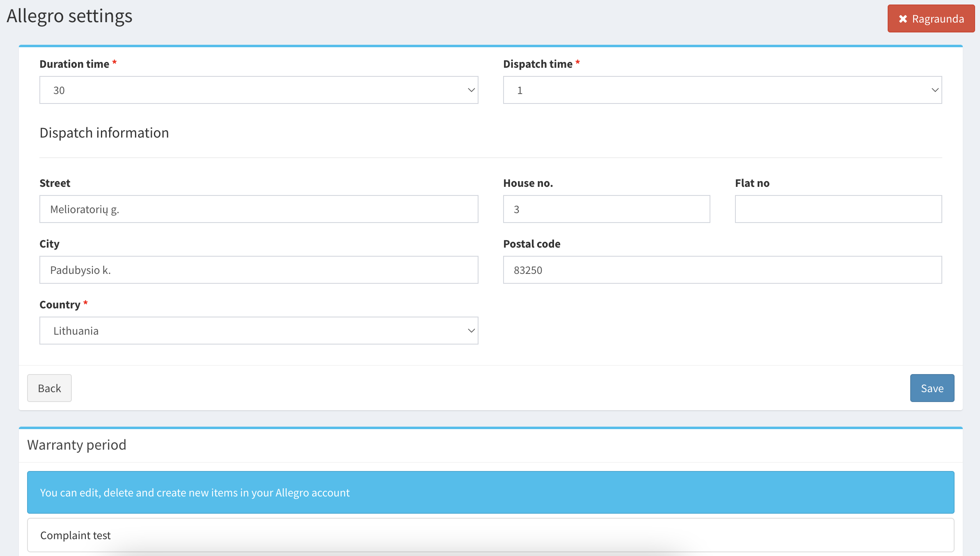Open the Duration time dropdown

(x=259, y=90)
